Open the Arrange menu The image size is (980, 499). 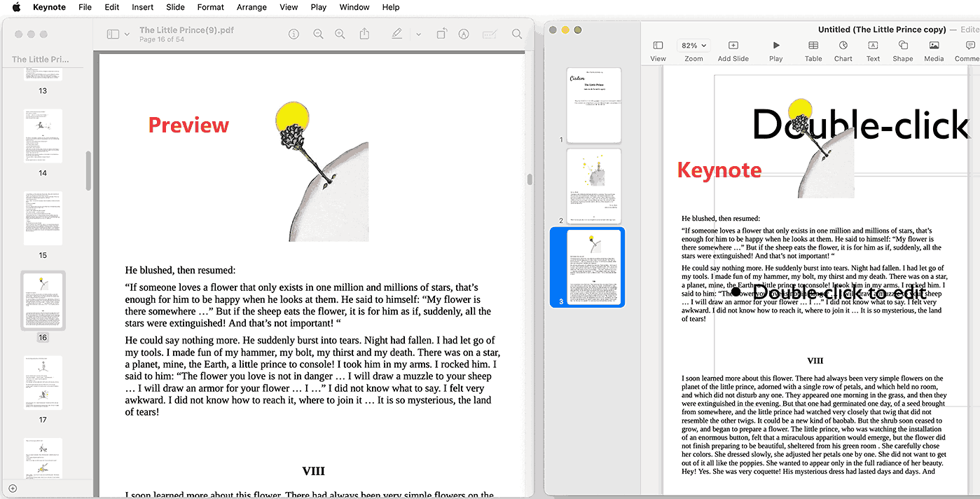pos(251,7)
